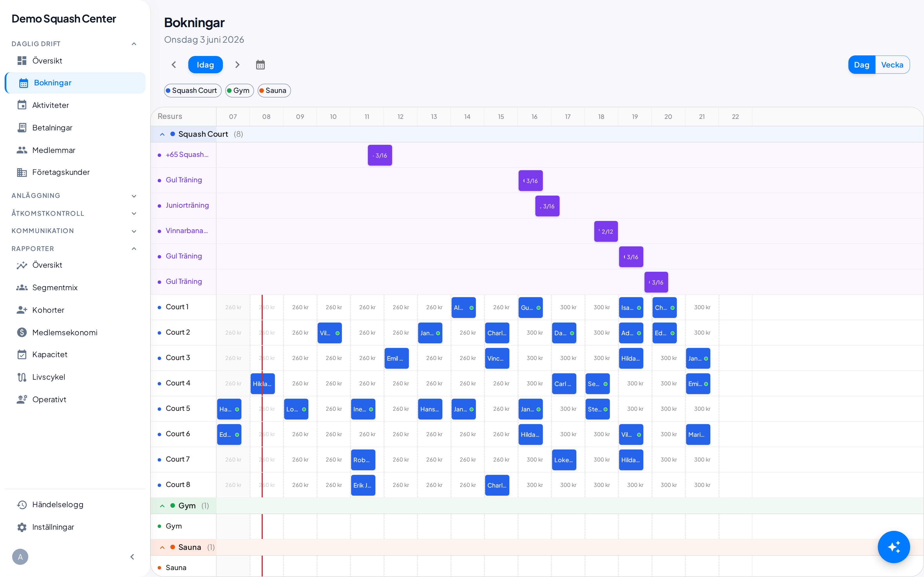
Task: Open the +65 Squash activity link
Action: 187,155
